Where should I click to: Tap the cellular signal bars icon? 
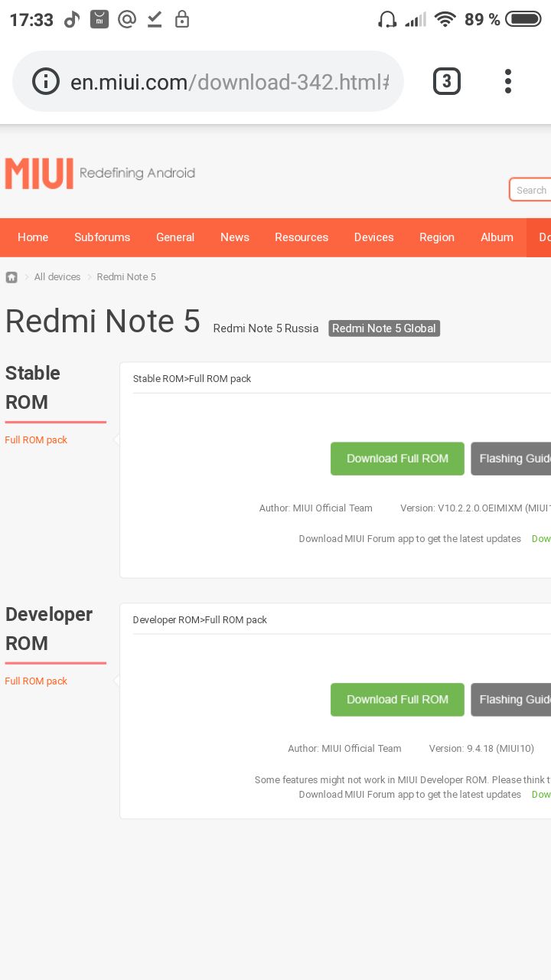416,20
